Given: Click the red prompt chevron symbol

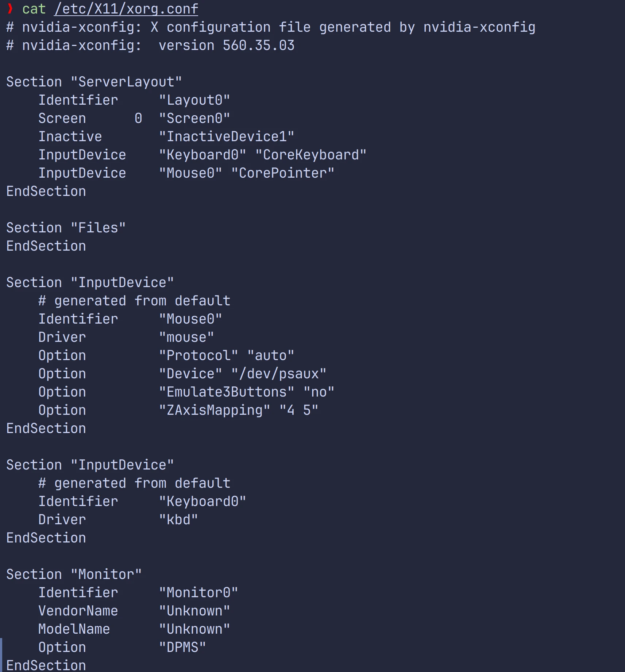Looking at the screenshot, I should pyautogui.click(x=10, y=9).
